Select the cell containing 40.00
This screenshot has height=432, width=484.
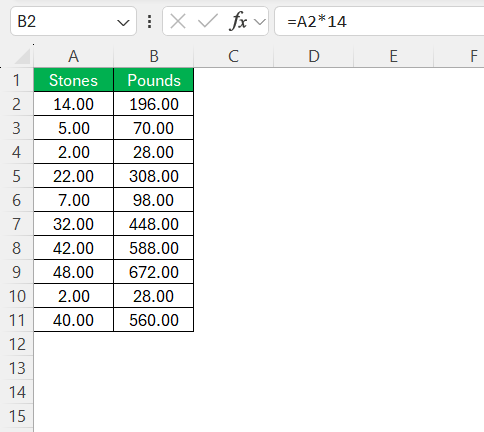pyautogui.click(x=73, y=320)
